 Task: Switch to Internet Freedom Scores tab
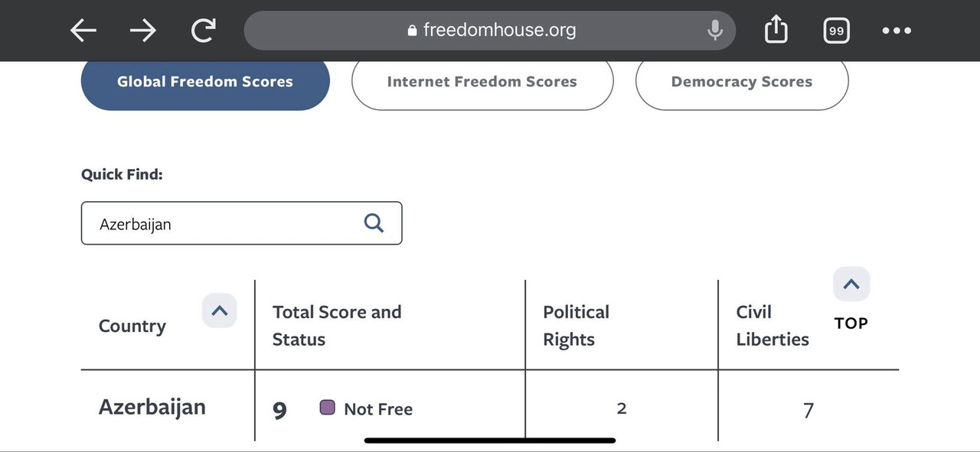(482, 82)
